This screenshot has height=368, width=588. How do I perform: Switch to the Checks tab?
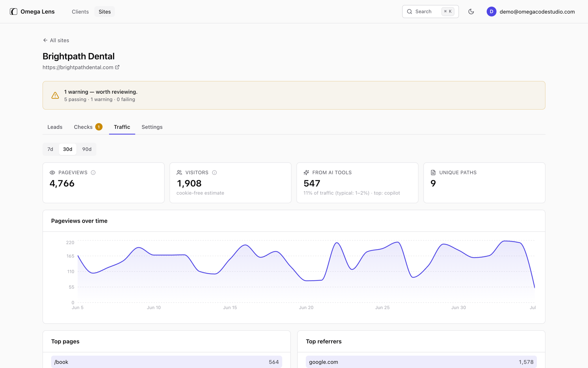(88, 127)
